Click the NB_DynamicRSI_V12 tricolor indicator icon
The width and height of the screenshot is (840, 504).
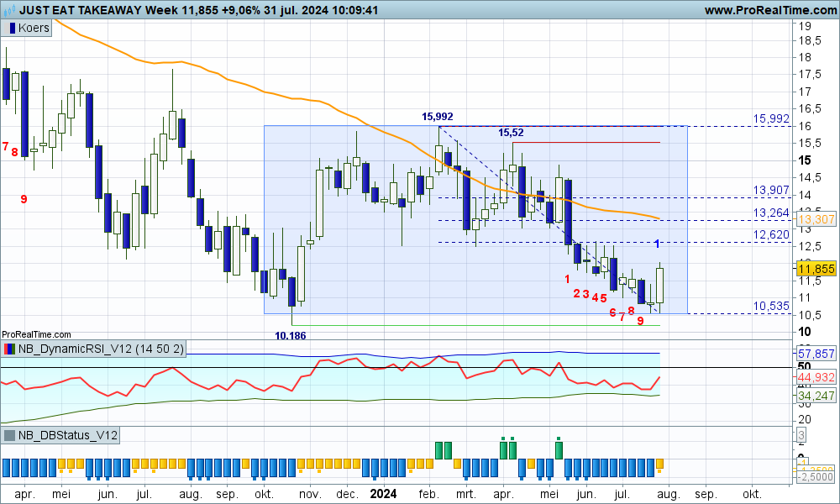(x=9, y=349)
